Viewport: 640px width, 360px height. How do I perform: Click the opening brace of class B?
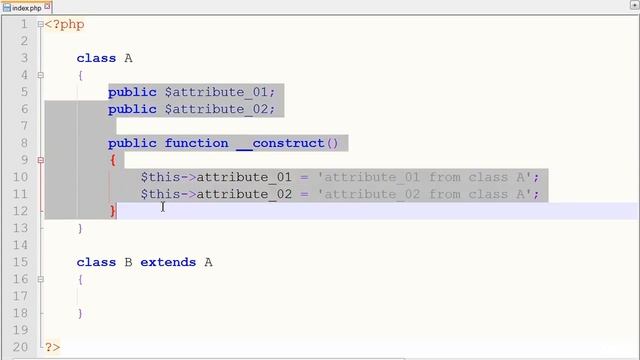point(80,280)
